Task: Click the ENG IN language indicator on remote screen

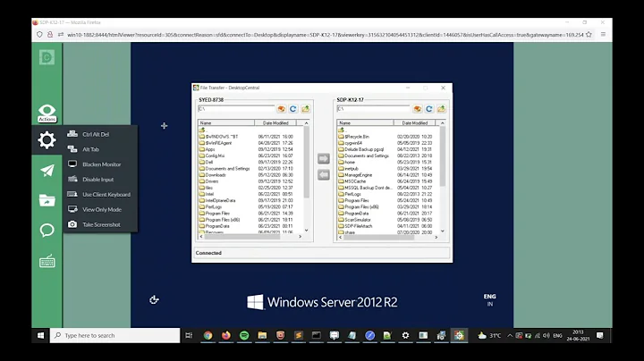Action: pyautogui.click(x=489, y=300)
